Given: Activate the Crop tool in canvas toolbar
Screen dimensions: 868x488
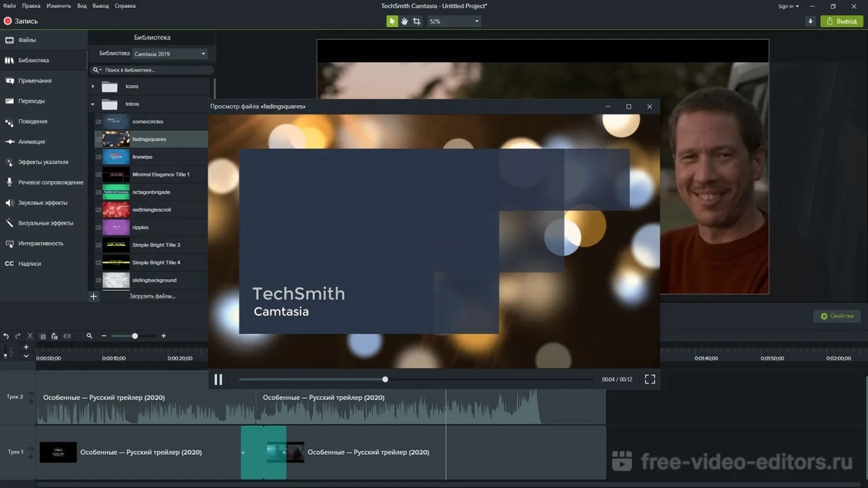Looking at the screenshot, I should click(416, 21).
